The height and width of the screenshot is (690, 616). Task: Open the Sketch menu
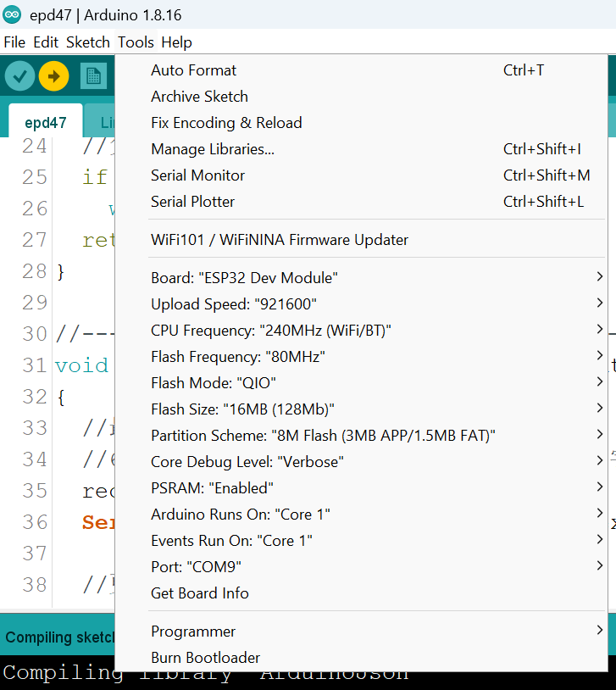point(88,42)
